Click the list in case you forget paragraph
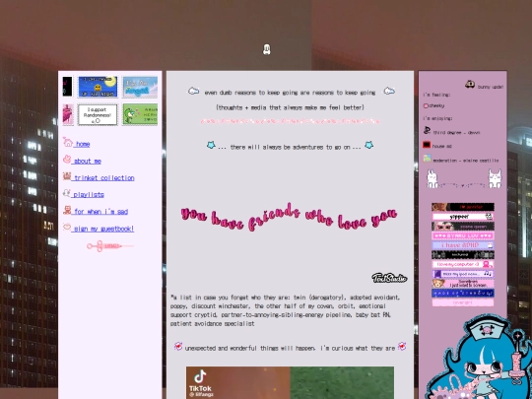 point(285,310)
